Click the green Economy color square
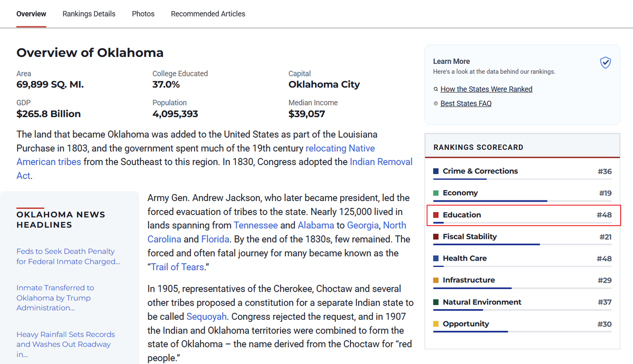The width and height of the screenshot is (633, 364). point(436,193)
